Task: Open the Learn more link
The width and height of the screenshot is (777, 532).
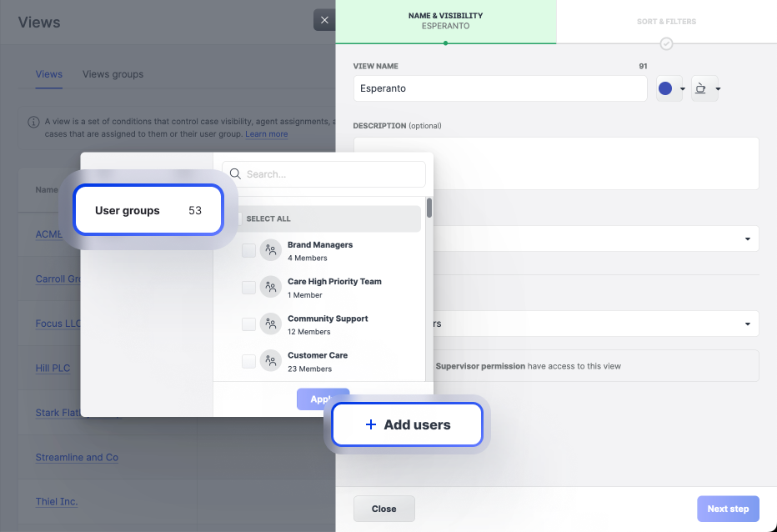Action: click(x=266, y=134)
